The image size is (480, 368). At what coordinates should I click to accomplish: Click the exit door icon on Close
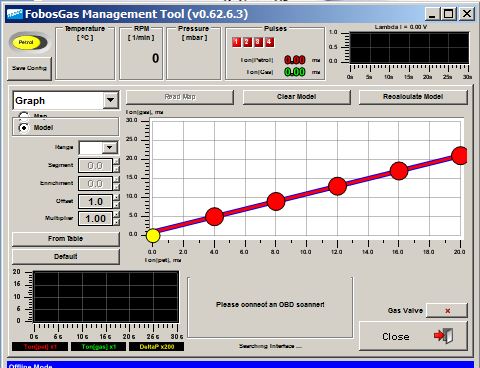point(444,336)
